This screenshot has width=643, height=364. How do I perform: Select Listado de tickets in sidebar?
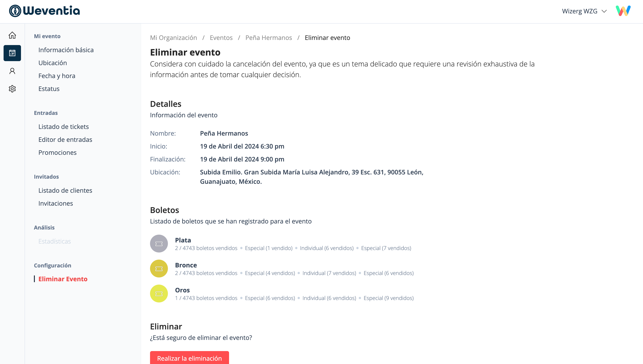64,127
